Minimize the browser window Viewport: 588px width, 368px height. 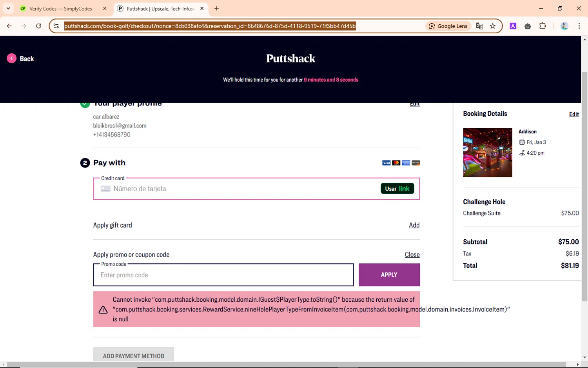541,8
